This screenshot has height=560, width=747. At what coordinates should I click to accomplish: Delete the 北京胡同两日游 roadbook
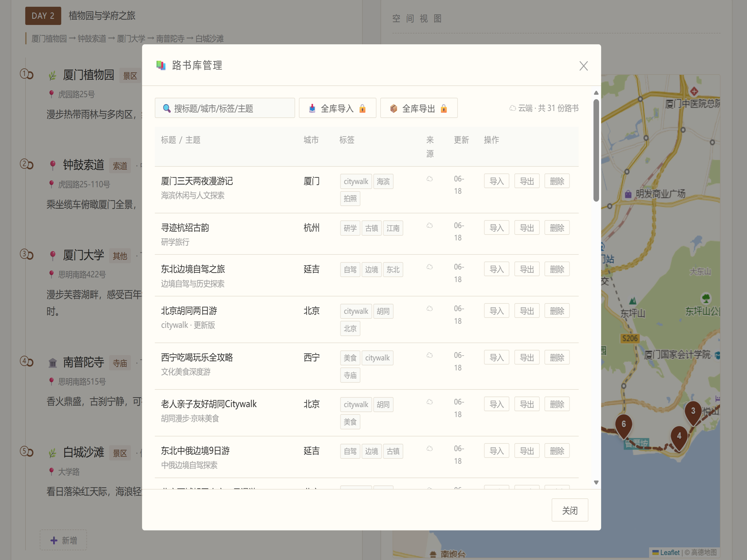pos(557,311)
